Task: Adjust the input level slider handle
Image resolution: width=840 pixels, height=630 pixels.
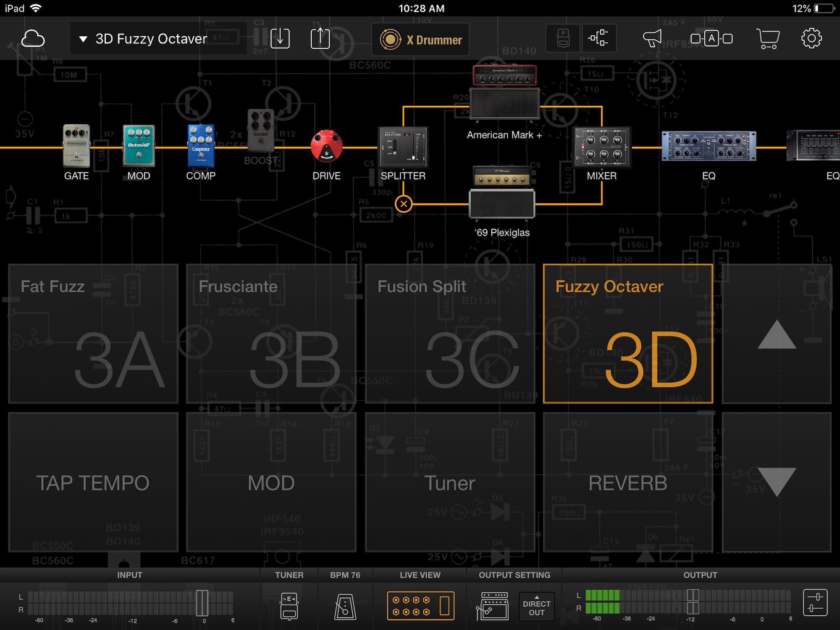Action: click(x=202, y=603)
